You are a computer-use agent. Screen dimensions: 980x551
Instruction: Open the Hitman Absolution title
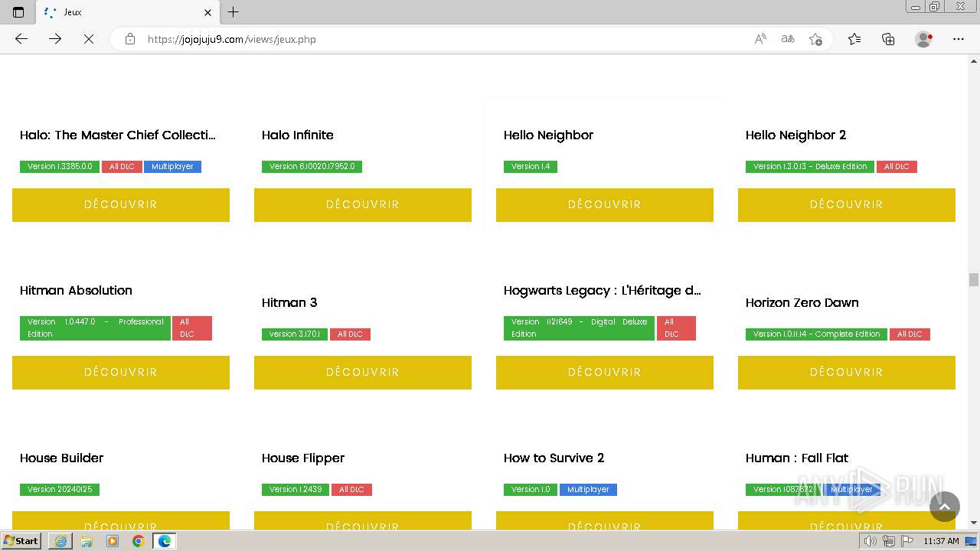76,291
